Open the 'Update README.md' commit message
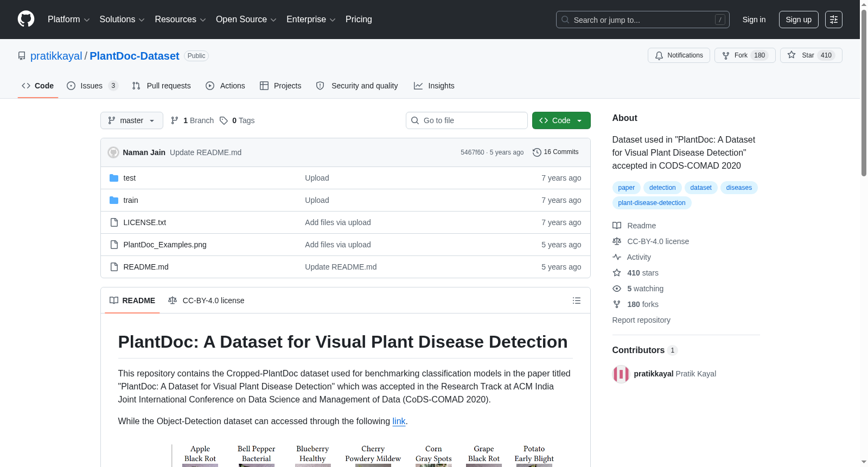 (206, 152)
